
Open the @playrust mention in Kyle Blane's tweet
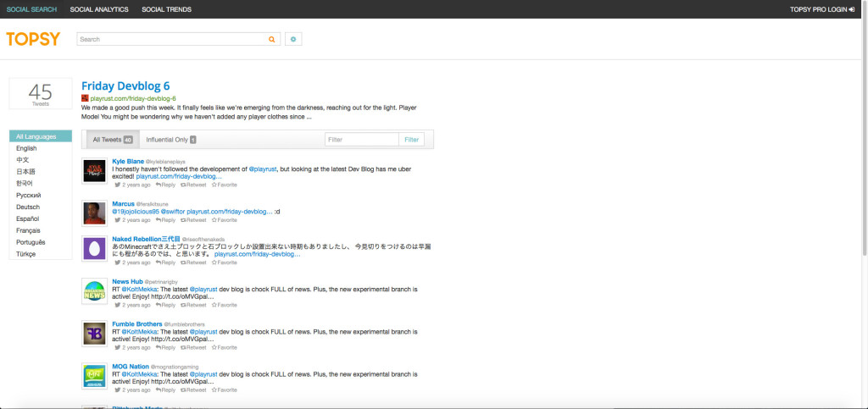click(x=263, y=169)
